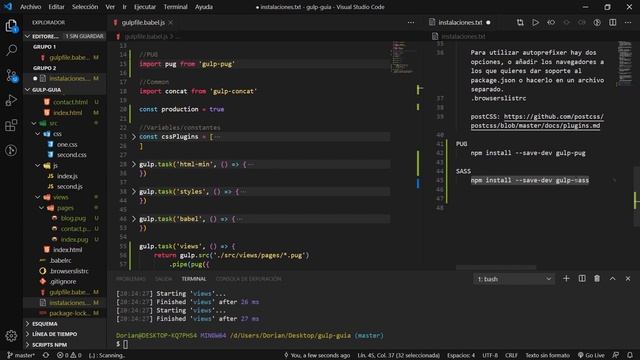Maximize the panel with the up chevron
640x360 pixels.
[612, 279]
